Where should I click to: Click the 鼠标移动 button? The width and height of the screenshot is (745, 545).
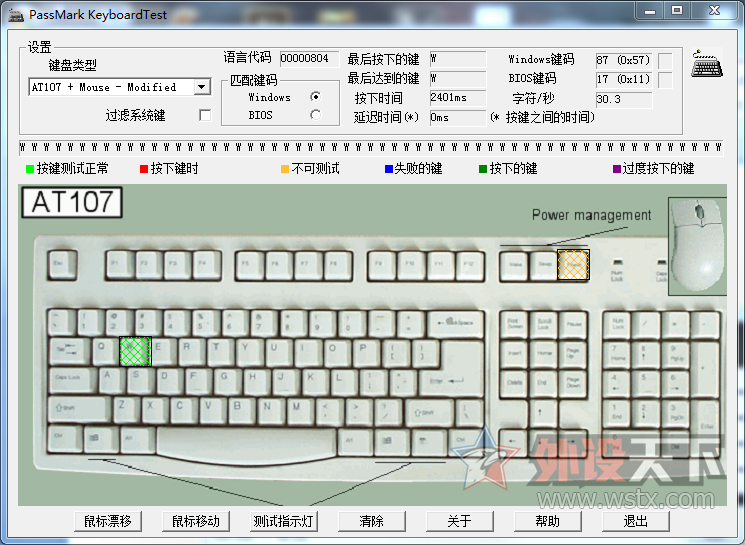tap(196, 521)
